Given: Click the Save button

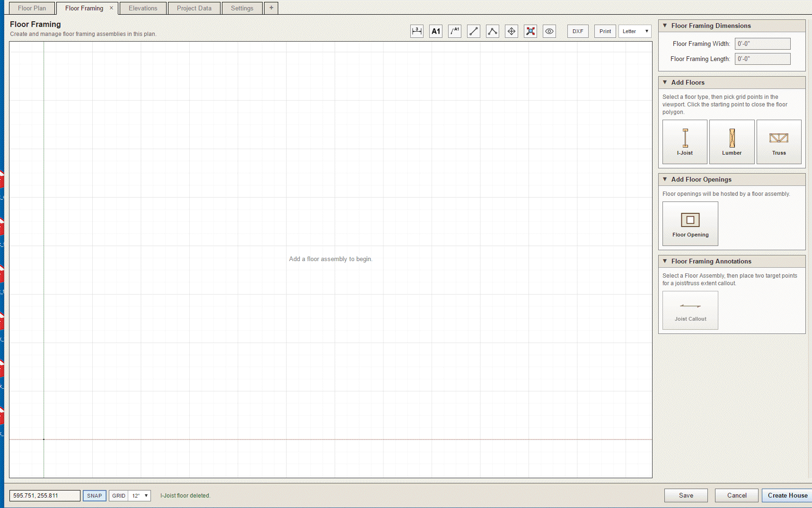Looking at the screenshot, I should pyautogui.click(x=686, y=495).
